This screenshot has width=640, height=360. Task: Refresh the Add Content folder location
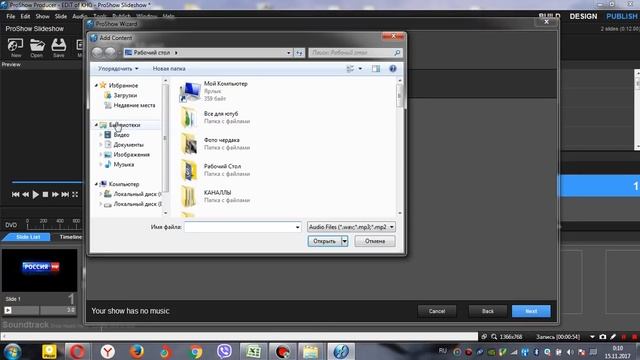point(299,53)
